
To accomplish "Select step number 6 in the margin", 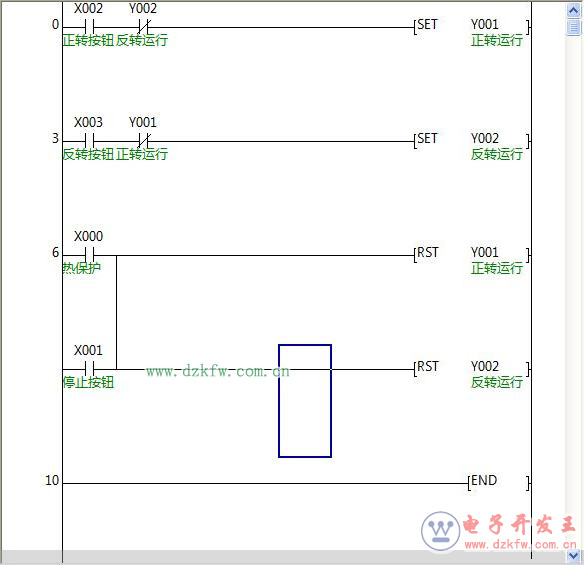I will click(55, 253).
